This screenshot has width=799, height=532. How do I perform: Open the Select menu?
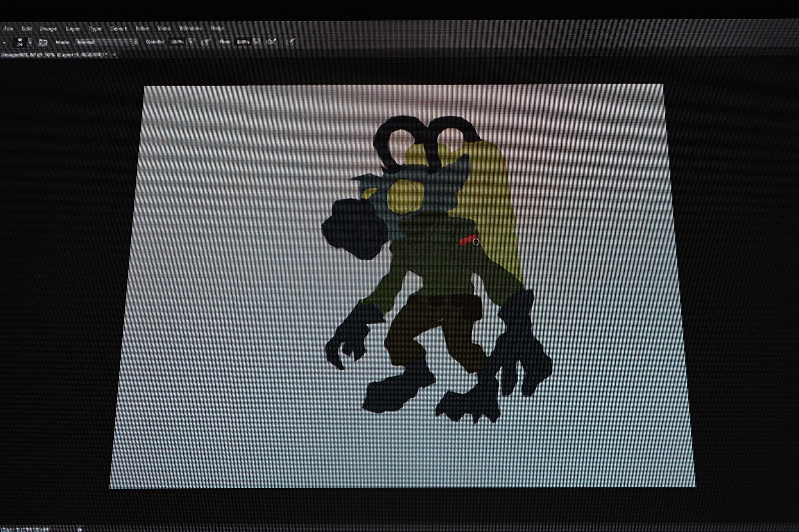coord(118,28)
